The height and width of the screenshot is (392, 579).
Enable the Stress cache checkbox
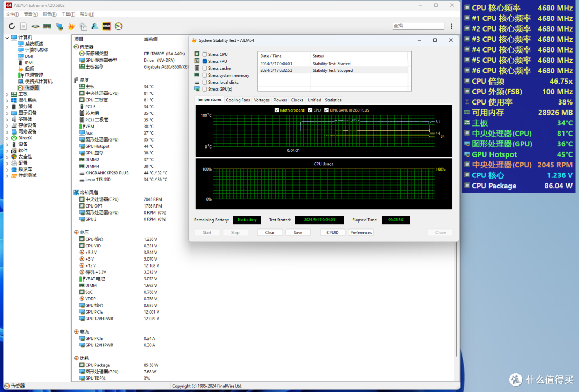[205, 68]
